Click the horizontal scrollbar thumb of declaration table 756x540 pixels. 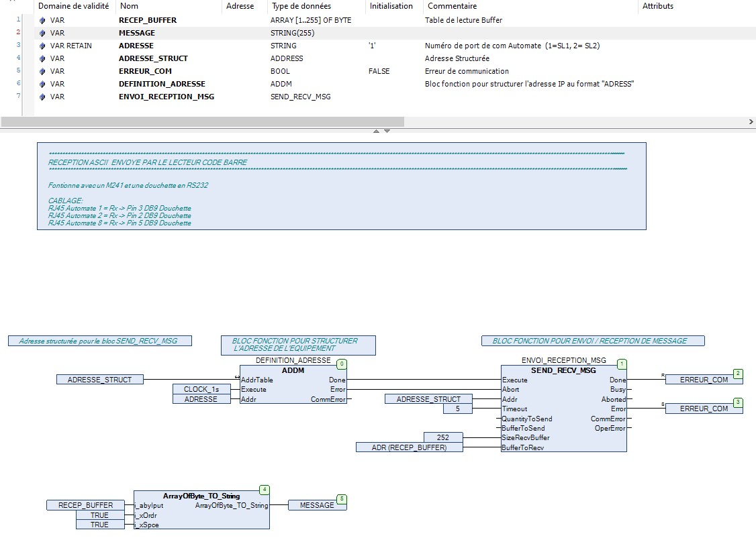[201, 122]
